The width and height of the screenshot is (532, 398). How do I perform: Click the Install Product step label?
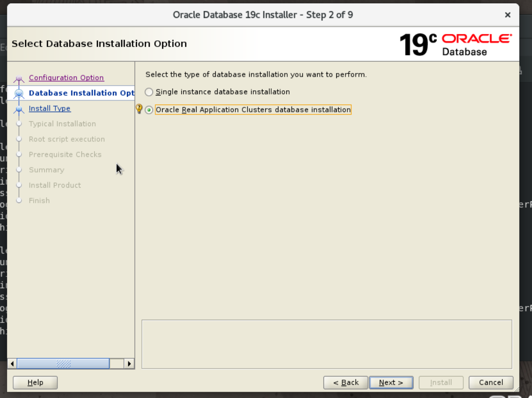(x=55, y=185)
